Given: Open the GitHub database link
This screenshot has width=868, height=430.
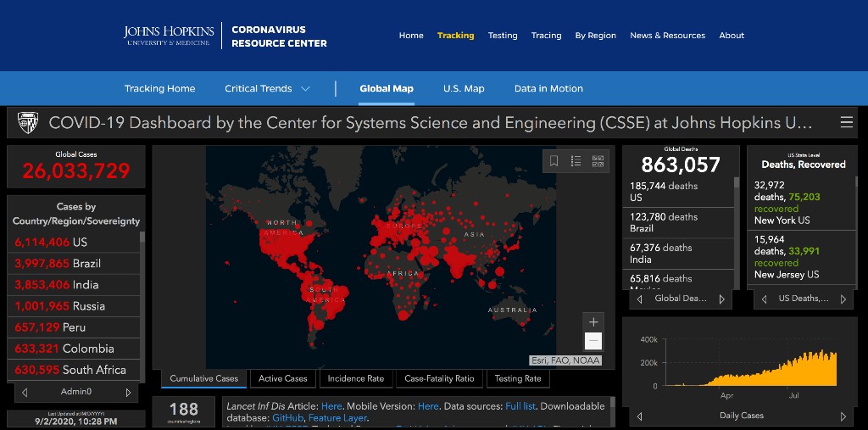Looking at the screenshot, I should 287,418.
